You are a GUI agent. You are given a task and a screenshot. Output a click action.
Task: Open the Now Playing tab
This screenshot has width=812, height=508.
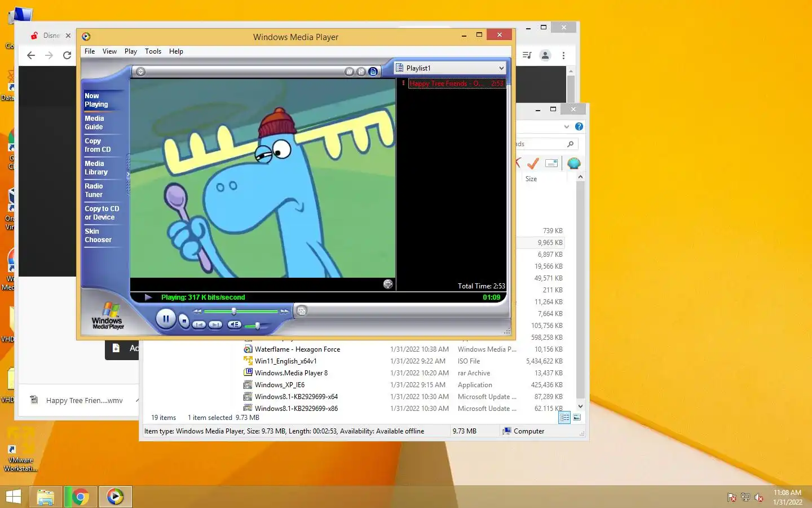[x=104, y=100]
